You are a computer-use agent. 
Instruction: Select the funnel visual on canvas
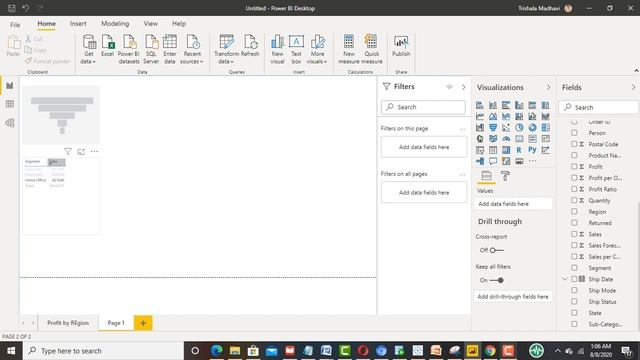coord(61,115)
